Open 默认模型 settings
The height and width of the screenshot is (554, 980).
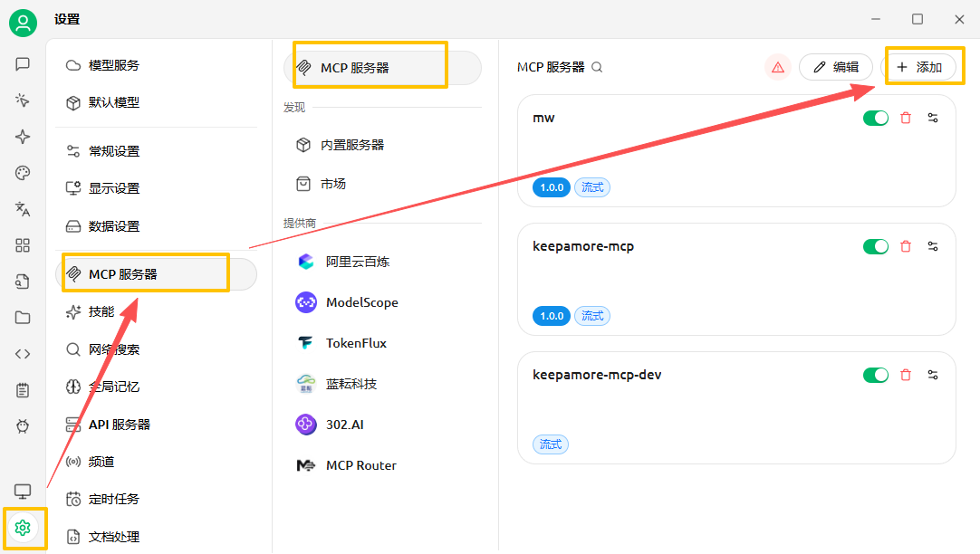pos(157,102)
